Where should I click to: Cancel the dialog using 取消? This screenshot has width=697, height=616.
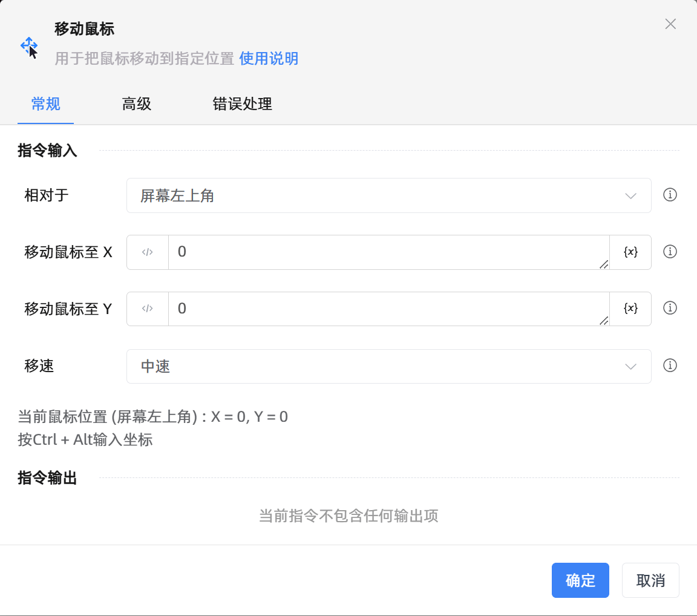650,580
